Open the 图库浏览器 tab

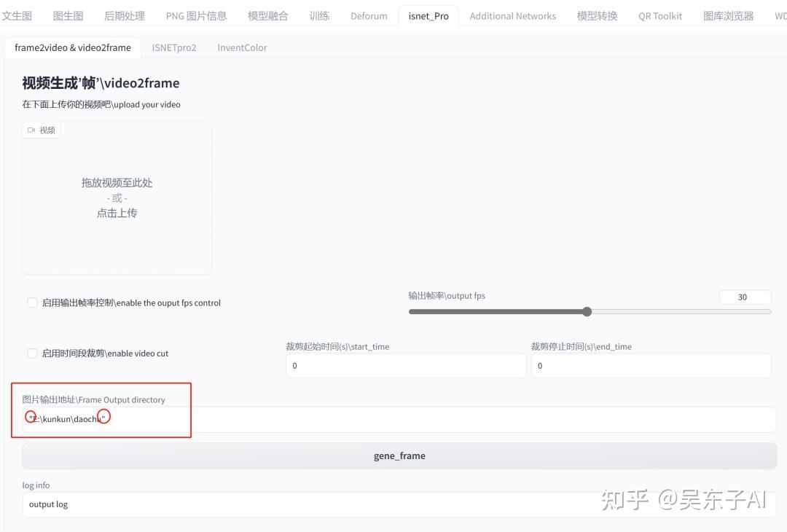[728, 16]
